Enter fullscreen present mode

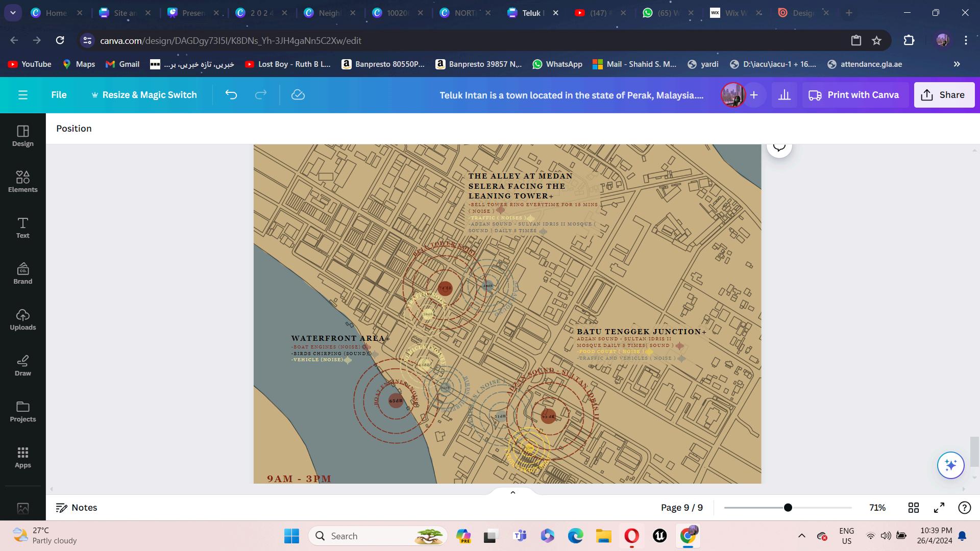click(939, 508)
